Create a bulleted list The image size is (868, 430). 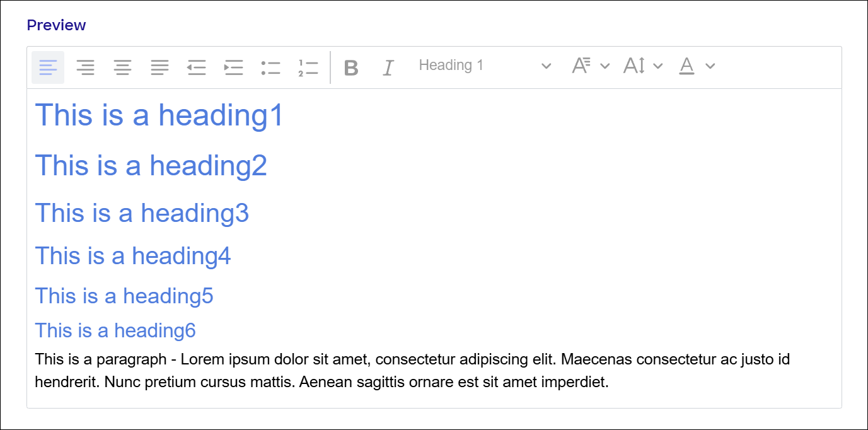tap(270, 66)
